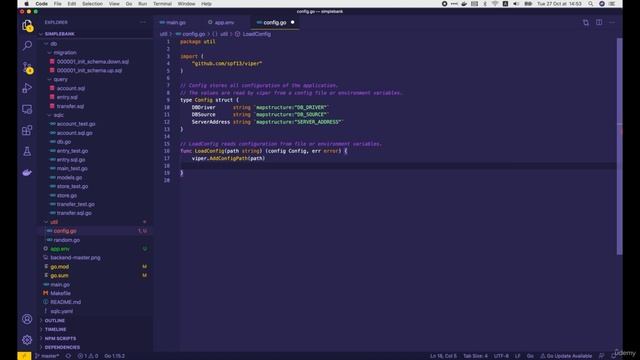Open macOS Spotlight search icon
The width and height of the screenshot is (640, 360).
[591, 4]
